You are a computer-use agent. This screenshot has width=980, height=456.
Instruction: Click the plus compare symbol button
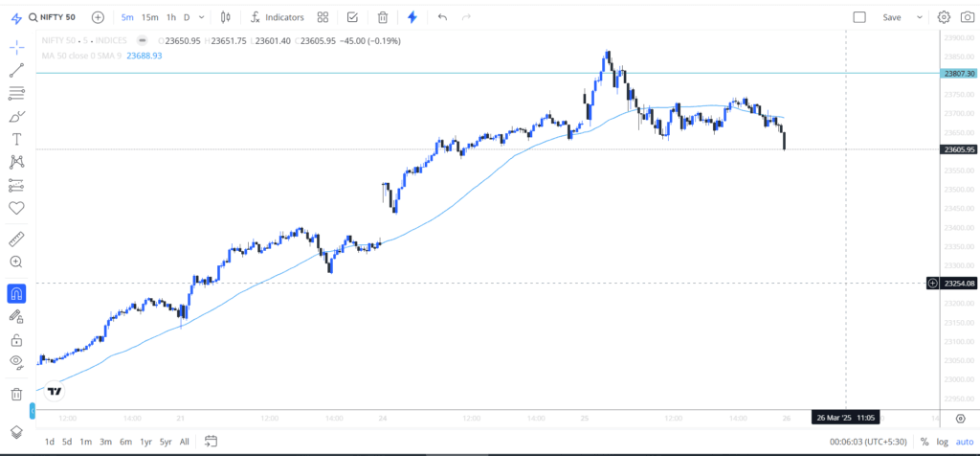click(99, 17)
